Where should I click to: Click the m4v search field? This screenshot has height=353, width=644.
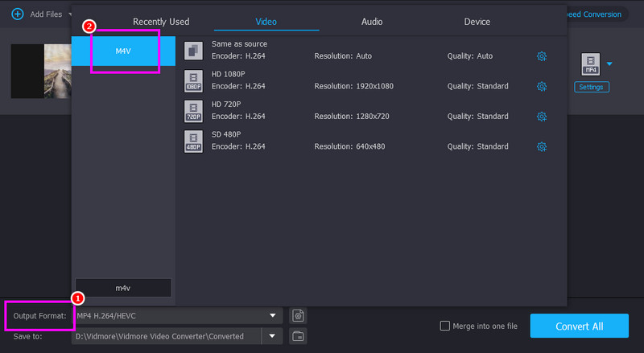(x=123, y=288)
